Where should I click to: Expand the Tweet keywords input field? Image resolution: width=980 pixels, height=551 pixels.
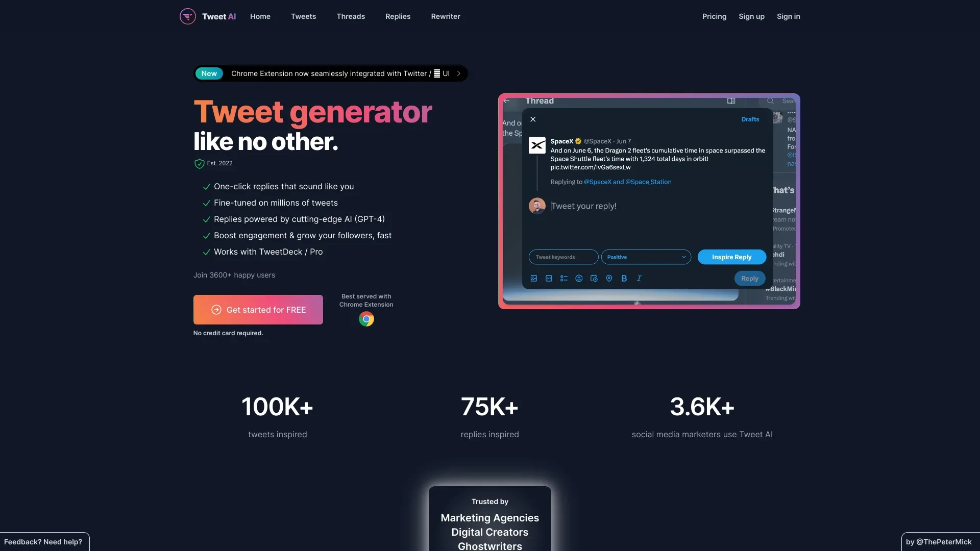pos(563,256)
